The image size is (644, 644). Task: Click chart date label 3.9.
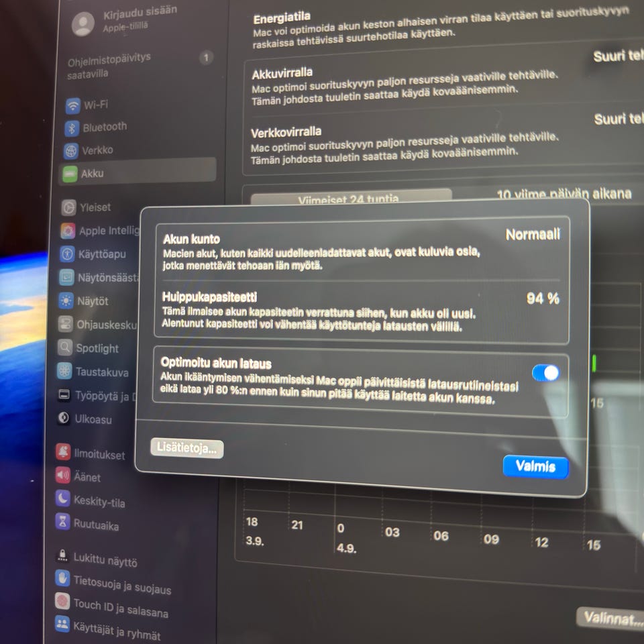click(255, 541)
